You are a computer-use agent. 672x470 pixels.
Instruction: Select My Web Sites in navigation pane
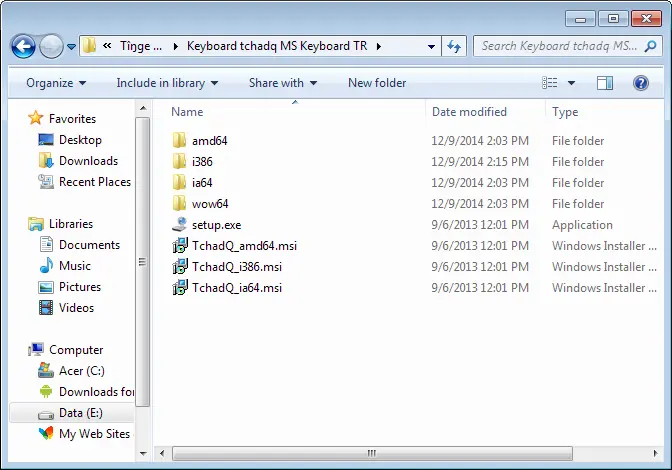[94, 434]
